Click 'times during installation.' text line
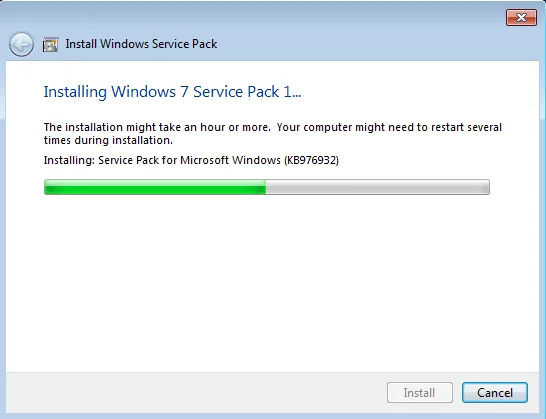546x419 pixels. click(x=108, y=140)
